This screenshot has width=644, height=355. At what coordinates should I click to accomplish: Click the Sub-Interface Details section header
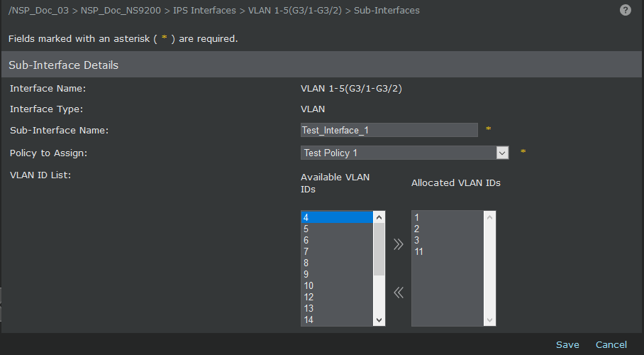tap(321, 65)
